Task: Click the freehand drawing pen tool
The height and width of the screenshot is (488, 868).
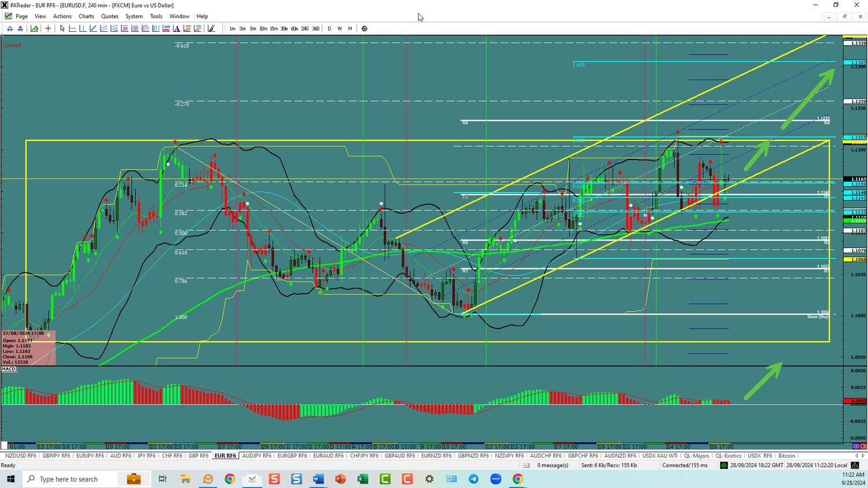Action: 211,28
